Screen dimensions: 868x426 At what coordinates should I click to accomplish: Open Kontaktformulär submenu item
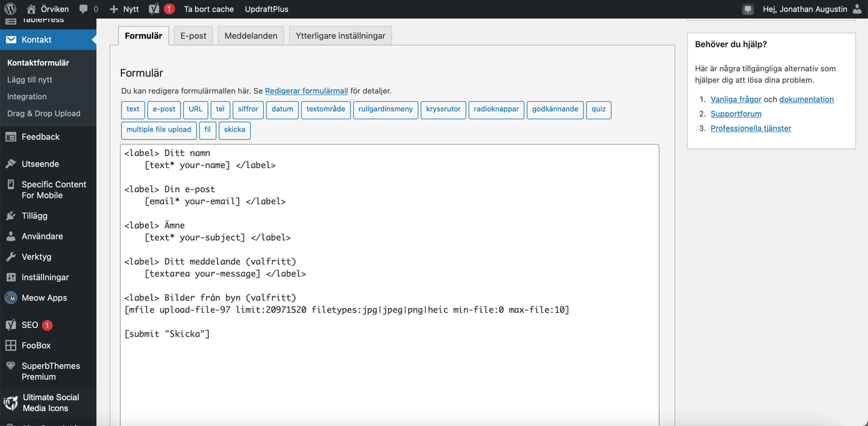pyautogui.click(x=38, y=63)
